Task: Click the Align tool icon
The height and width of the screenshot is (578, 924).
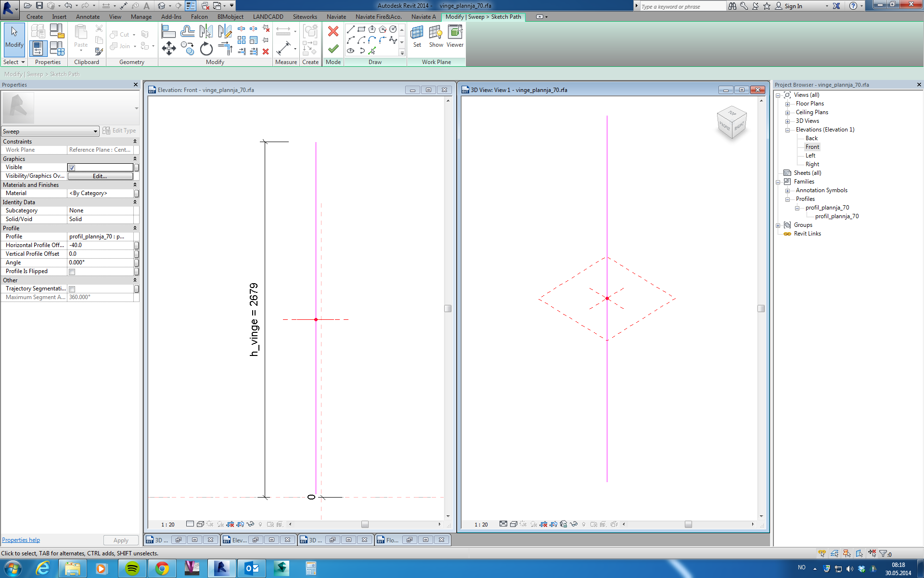Action: [168, 31]
